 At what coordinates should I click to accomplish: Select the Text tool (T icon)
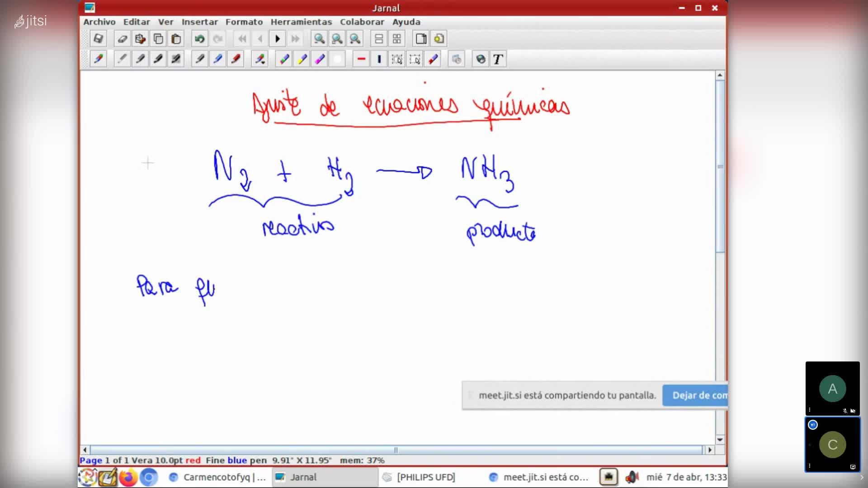click(498, 59)
